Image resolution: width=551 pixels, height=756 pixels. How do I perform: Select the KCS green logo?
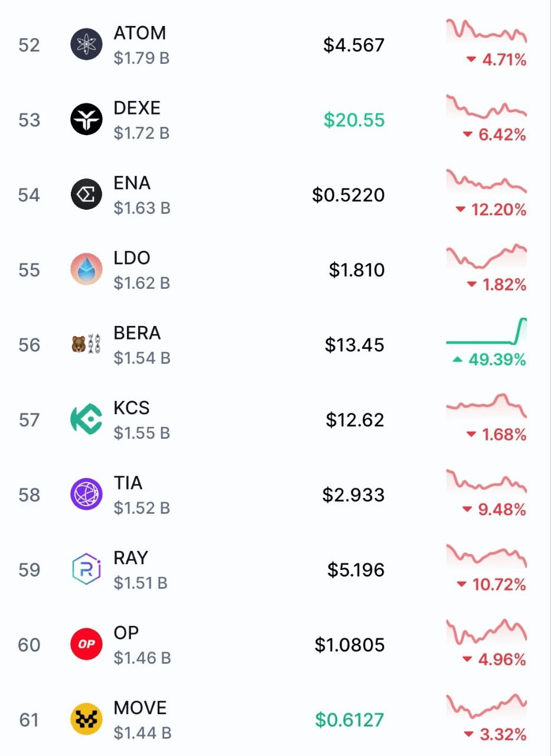point(87,420)
